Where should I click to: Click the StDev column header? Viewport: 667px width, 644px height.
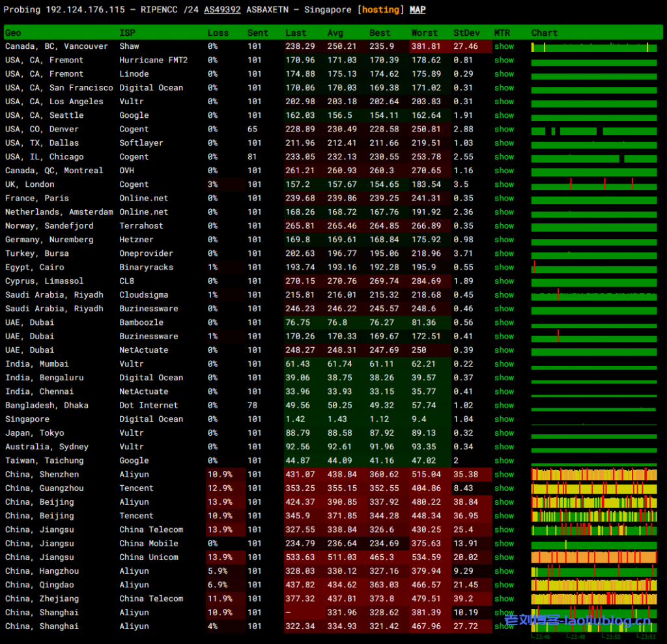(466, 33)
